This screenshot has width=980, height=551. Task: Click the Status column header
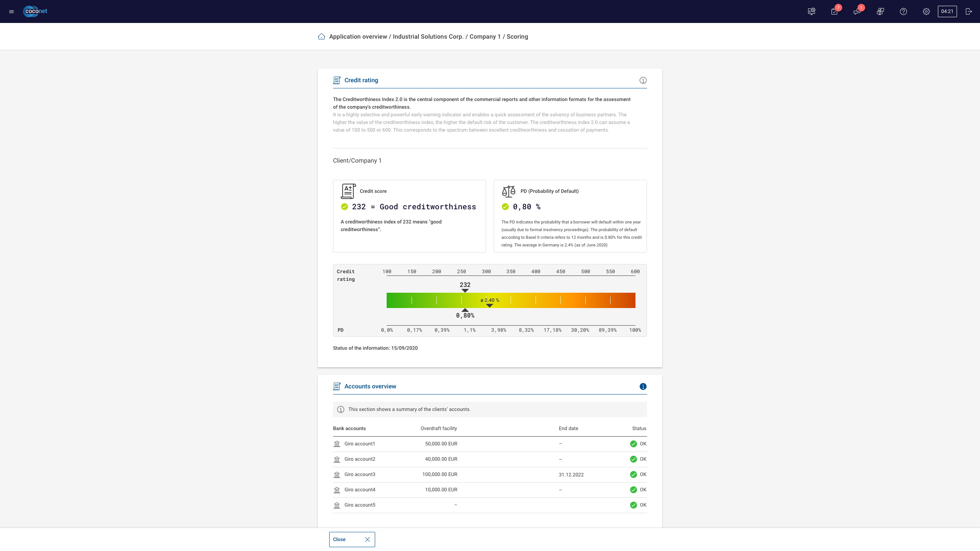coord(639,429)
